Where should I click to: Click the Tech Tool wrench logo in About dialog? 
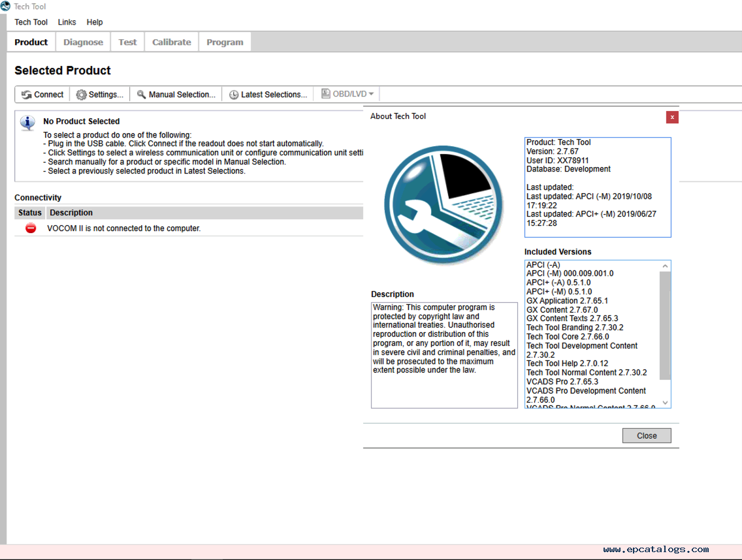[x=444, y=202]
